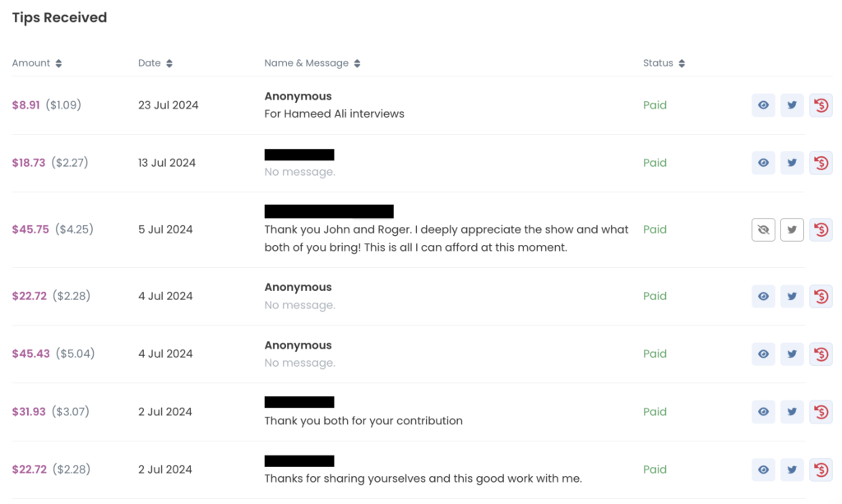Click Twitter share icon for $8.91 tip
Screen dimensions: 842x504
click(x=792, y=105)
